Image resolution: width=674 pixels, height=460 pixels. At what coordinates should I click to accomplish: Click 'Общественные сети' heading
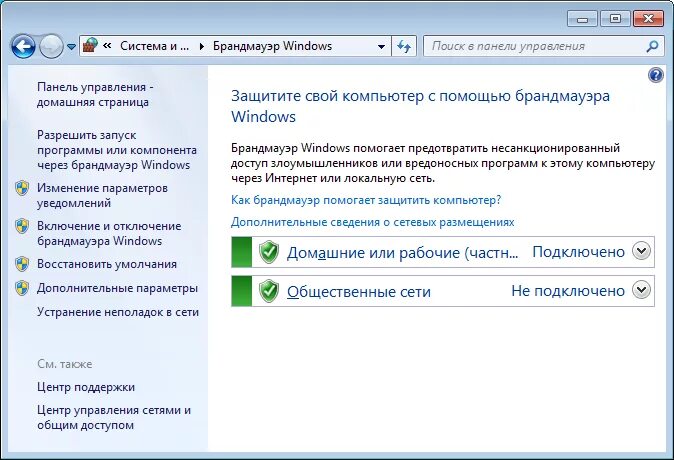[359, 291]
